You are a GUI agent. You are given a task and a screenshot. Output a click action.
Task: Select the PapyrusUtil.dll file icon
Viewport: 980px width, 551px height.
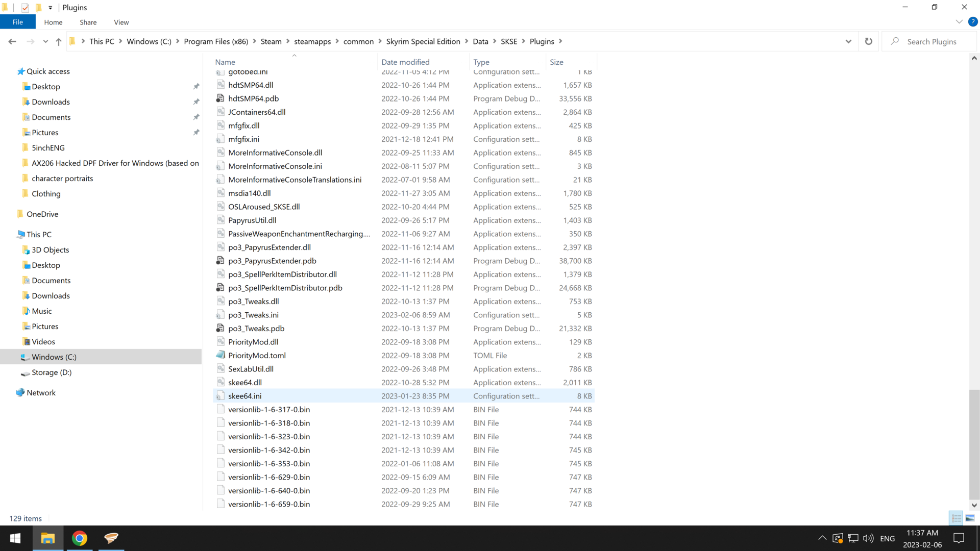point(220,220)
